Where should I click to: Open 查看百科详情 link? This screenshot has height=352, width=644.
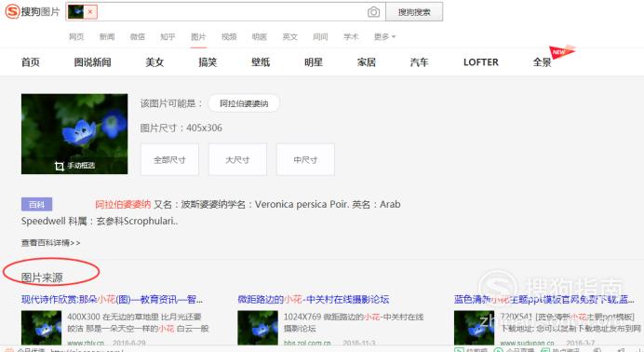[50, 243]
